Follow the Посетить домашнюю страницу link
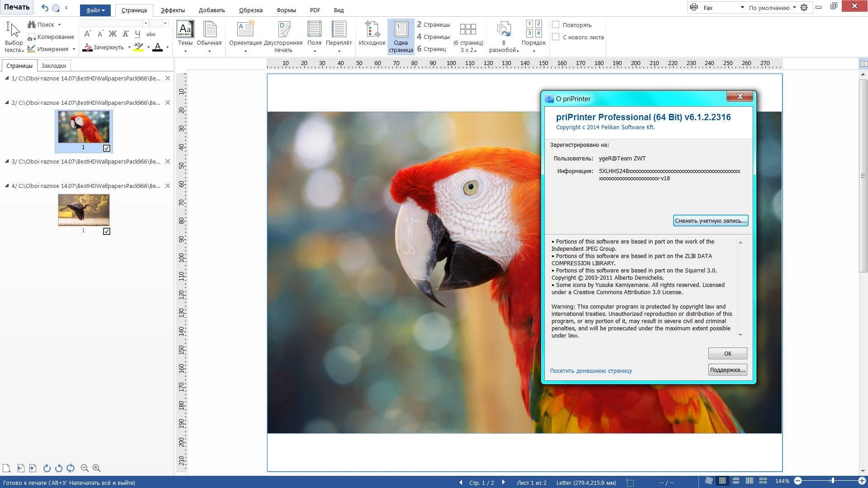868x488 pixels. [x=591, y=371]
